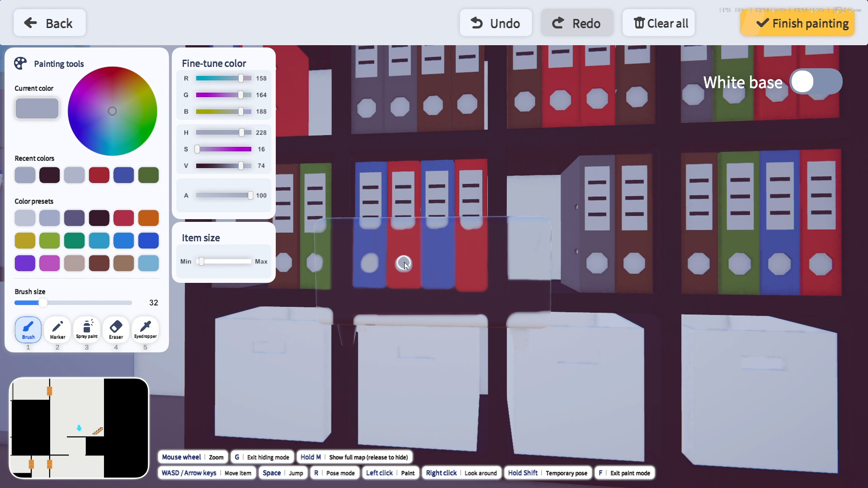Image resolution: width=868 pixels, height=488 pixels.
Task: Go Back to the previous screen
Action: [x=50, y=23]
